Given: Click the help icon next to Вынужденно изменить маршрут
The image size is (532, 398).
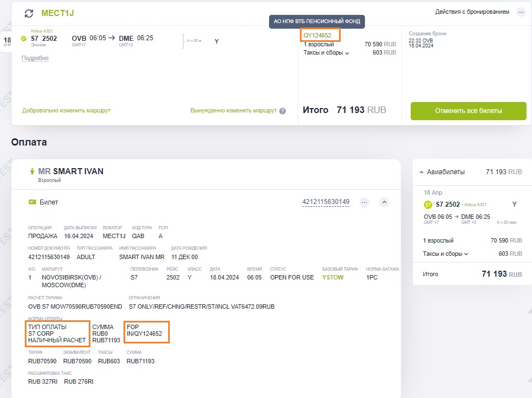Looking at the screenshot, I should [282, 111].
